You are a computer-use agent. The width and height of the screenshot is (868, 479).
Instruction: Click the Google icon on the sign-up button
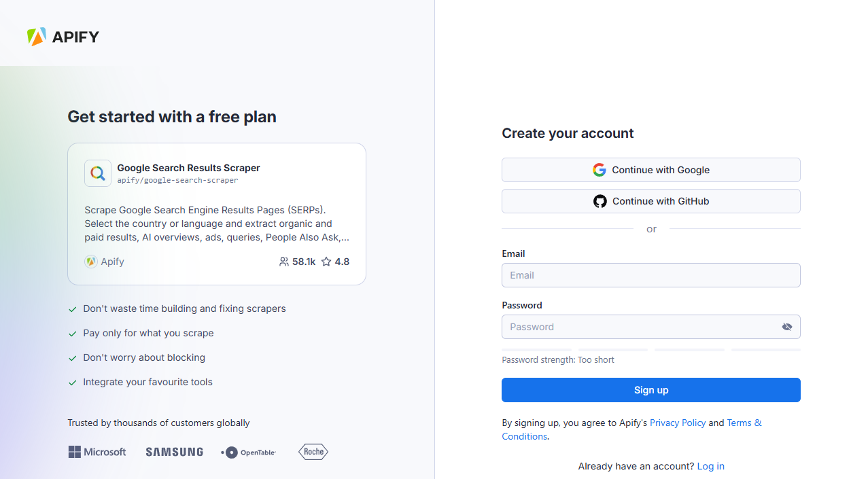[x=599, y=170]
